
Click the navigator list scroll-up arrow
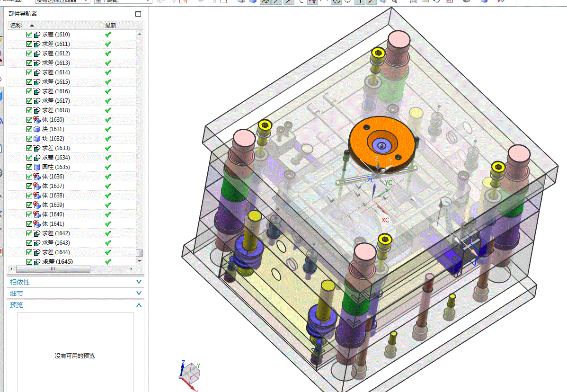click(x=140, y=34)
